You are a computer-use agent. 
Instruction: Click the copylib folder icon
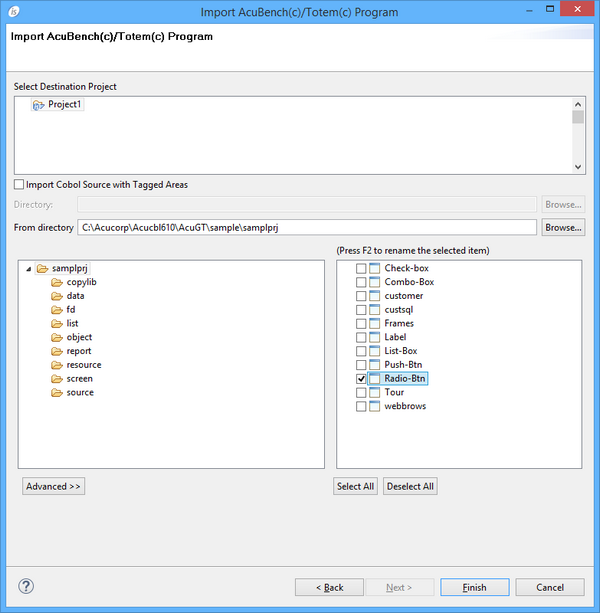point(58,283)
